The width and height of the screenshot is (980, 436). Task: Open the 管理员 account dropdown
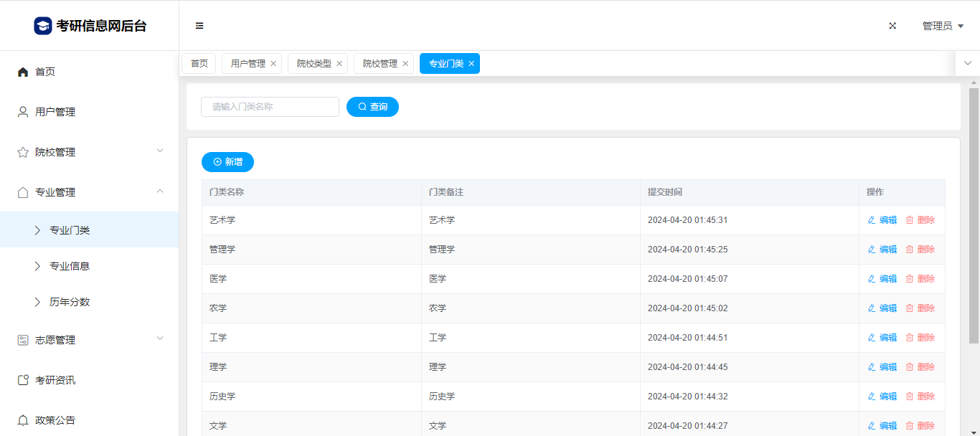pos(942,26)
